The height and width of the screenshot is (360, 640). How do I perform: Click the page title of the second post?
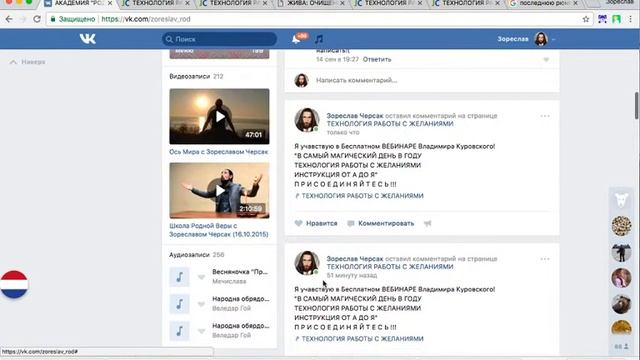tap(390, 267)
